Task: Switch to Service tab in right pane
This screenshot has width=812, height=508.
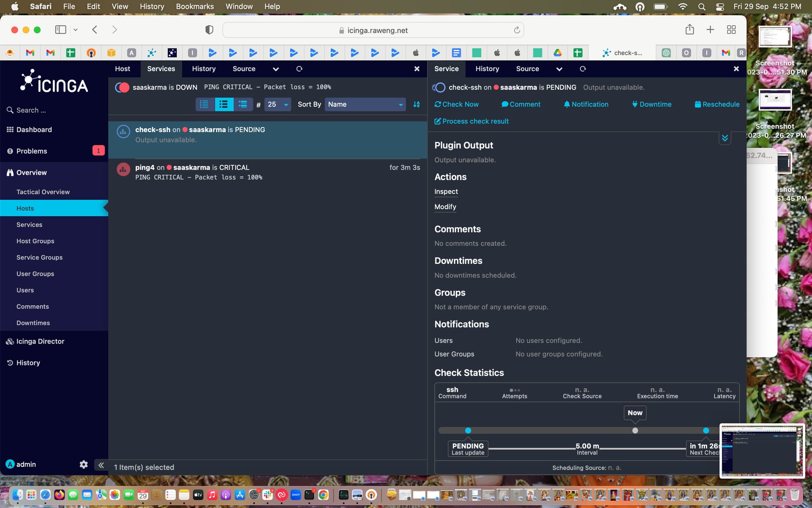Action: click(446, 69)
